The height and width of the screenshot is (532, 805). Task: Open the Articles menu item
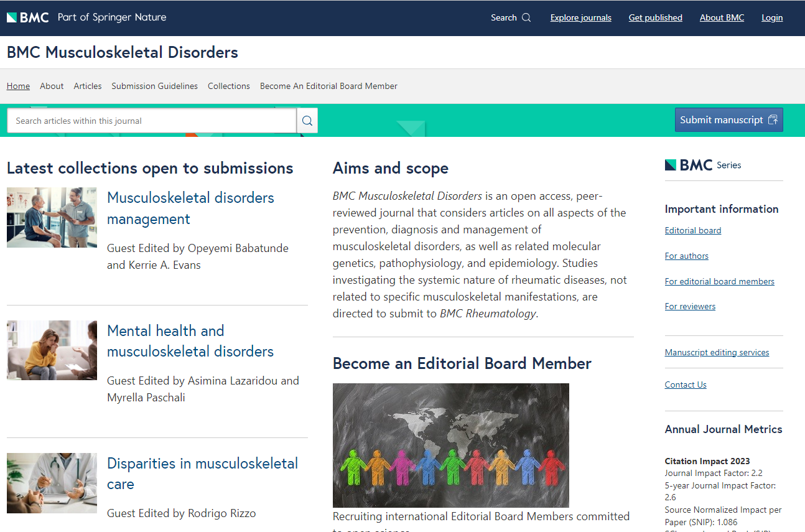[87, 86]
